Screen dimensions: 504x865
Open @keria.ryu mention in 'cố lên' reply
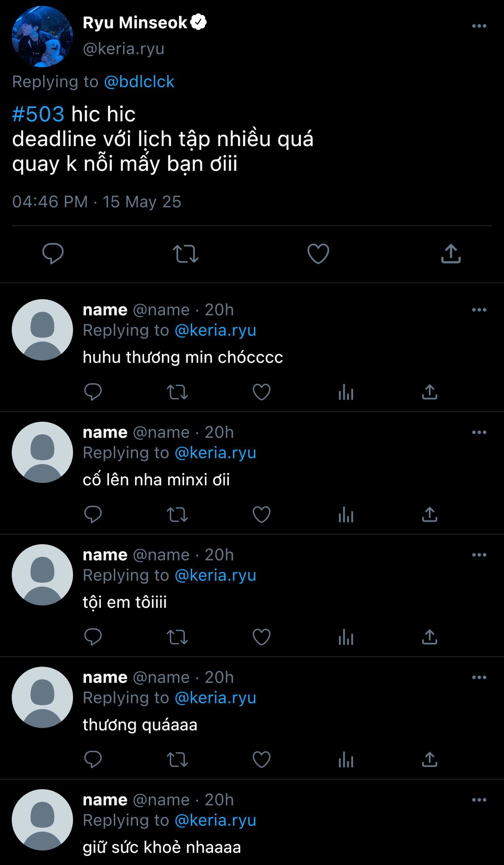click(x=215, y=453)
